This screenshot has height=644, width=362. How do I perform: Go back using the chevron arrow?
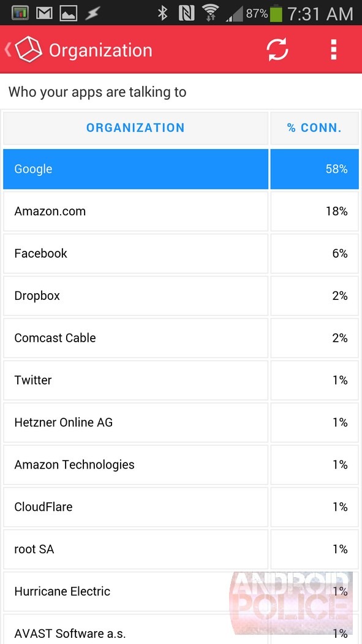point(7,50)
